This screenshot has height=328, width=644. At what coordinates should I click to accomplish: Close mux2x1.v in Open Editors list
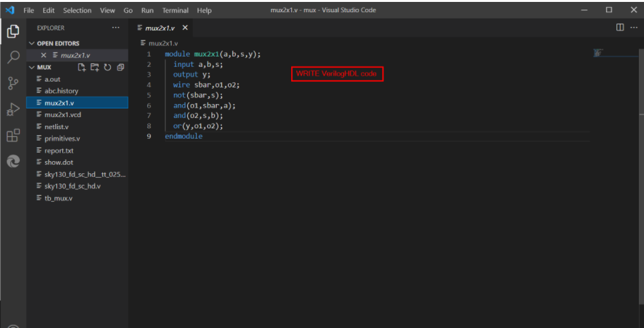point(44,55)
